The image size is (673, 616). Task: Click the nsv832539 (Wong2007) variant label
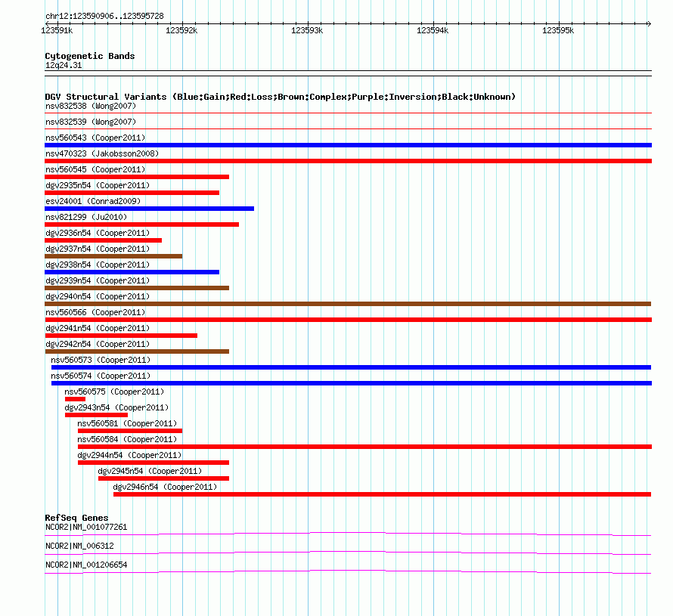(x=91, y=122)
